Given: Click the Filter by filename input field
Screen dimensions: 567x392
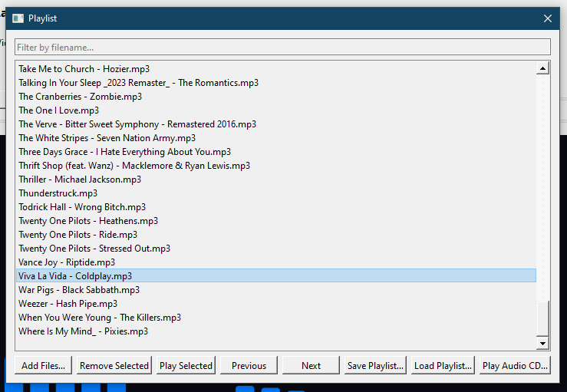Looking at the screenshot, I should [x=282, y=47].
